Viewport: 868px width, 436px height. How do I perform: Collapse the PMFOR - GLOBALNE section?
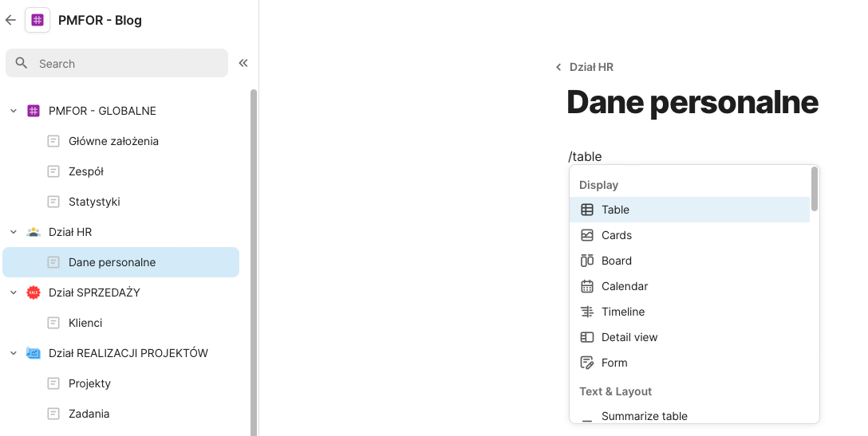pyautogui.click(x=13, y=111)
